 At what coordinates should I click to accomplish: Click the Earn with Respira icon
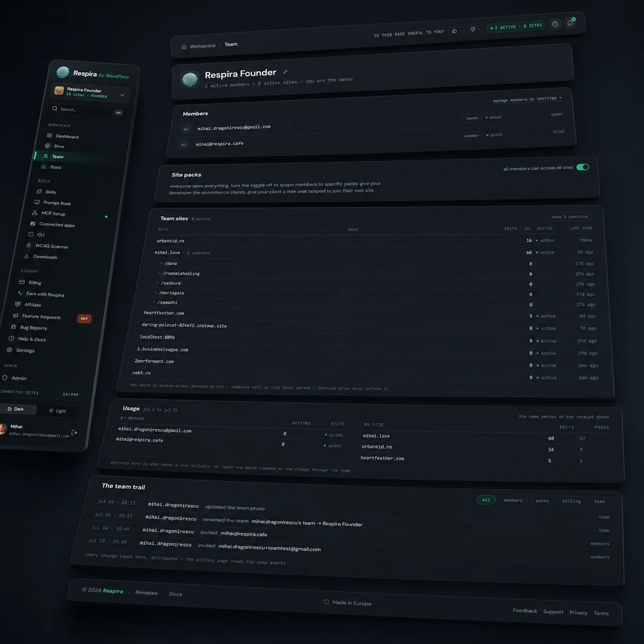pos(20,293)
